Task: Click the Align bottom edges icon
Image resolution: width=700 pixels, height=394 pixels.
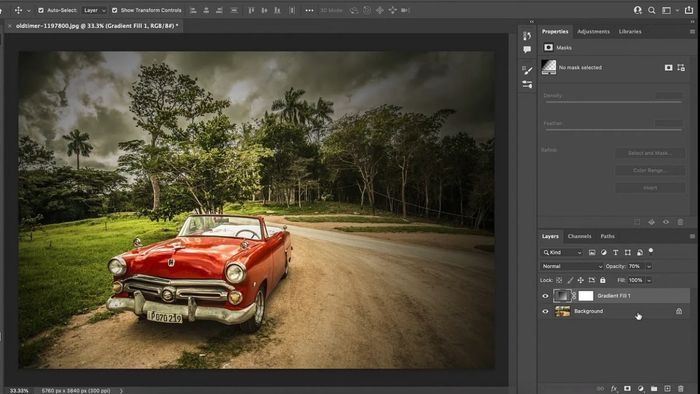Action: click(277, 10)
